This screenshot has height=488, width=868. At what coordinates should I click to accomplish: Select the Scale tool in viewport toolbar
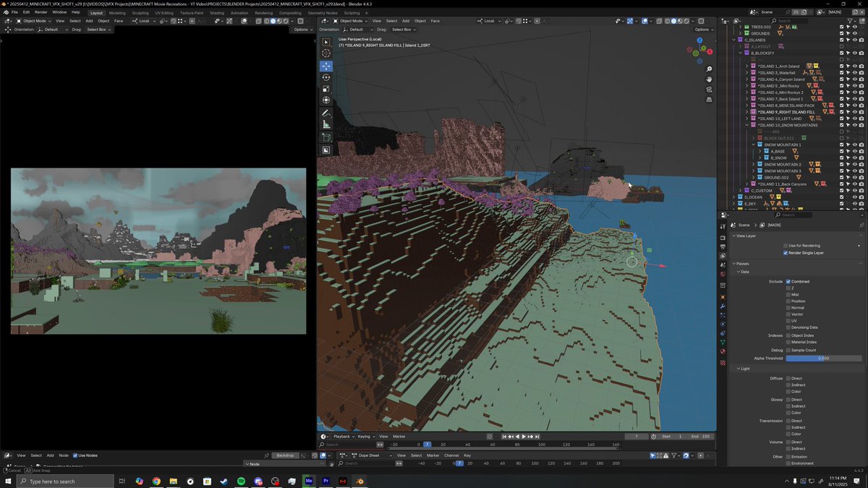[326, 89]
